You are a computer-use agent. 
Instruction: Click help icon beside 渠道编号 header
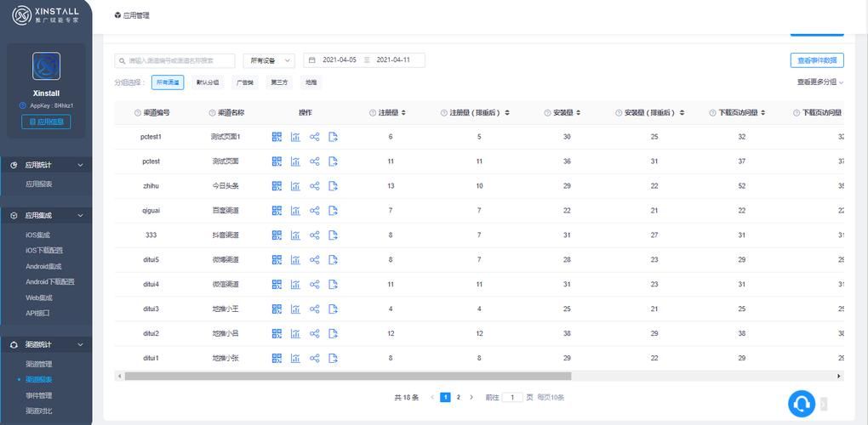[x=138, y=113]
